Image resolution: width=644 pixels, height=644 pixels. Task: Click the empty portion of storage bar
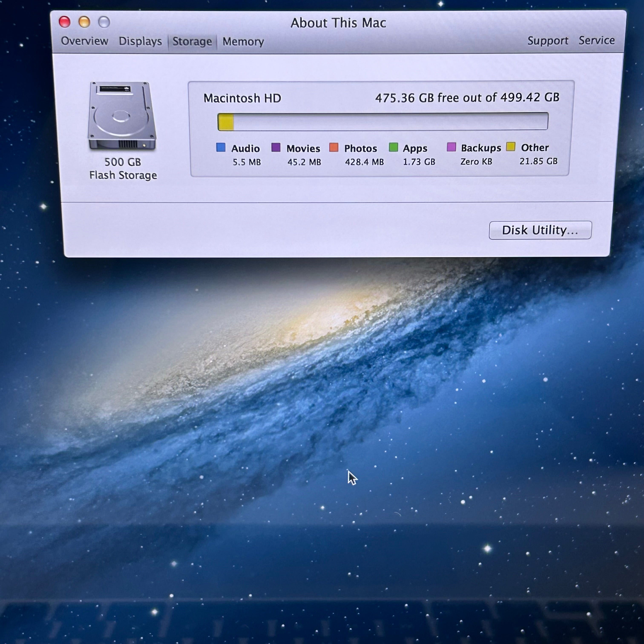(391, 121)
